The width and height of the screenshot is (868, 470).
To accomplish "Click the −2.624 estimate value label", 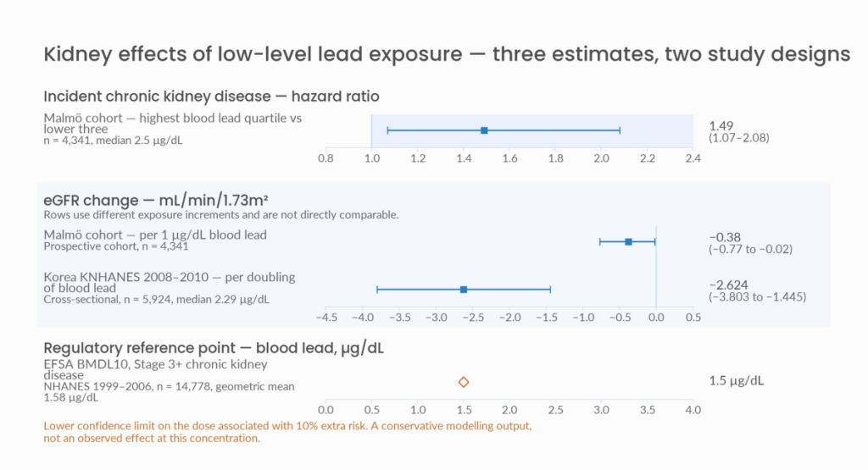I will pyautogui.click(x=728, y=285).
